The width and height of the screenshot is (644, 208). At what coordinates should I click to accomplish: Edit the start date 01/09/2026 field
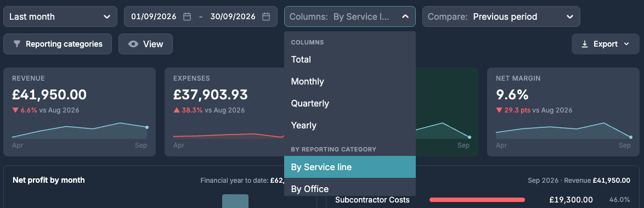(x=154, y=16)
